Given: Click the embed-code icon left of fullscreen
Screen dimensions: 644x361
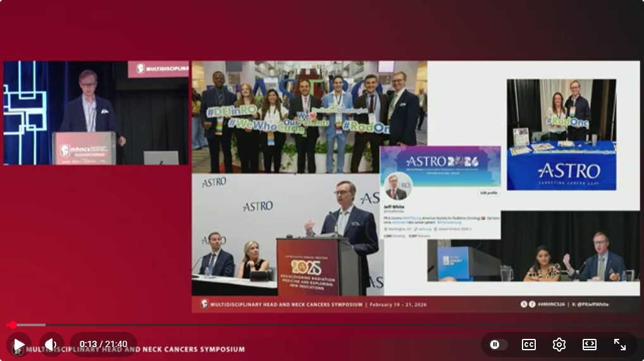Looking at the screenshot, I should click(x=590, y=345).
